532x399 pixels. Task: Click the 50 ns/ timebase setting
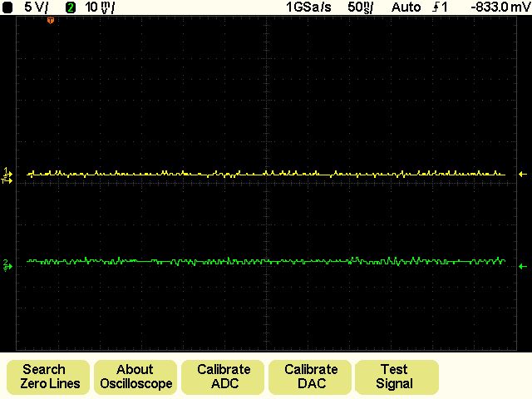tap(360, 7)
